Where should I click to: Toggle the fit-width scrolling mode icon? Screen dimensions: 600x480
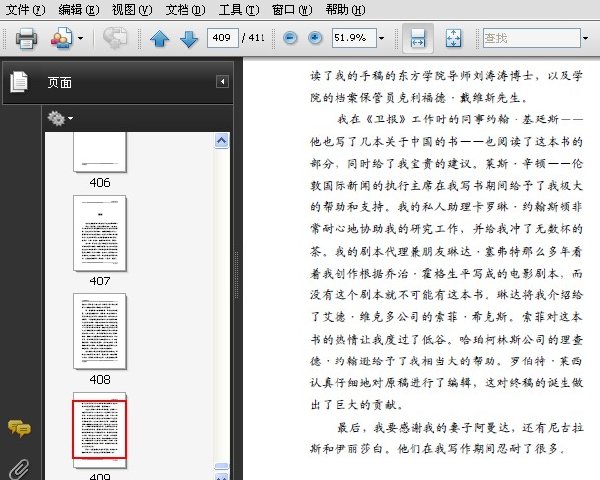418,38
